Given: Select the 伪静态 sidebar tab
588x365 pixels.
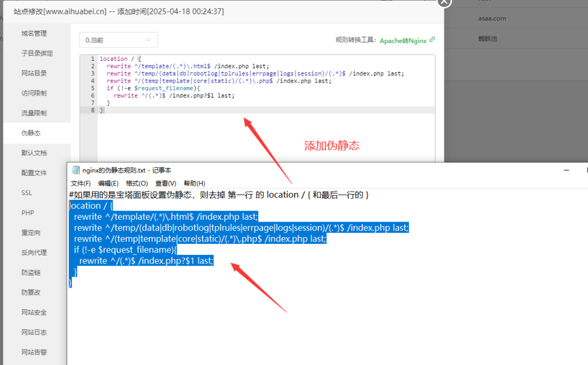Looking at the screenshot, I should [31, 133].
